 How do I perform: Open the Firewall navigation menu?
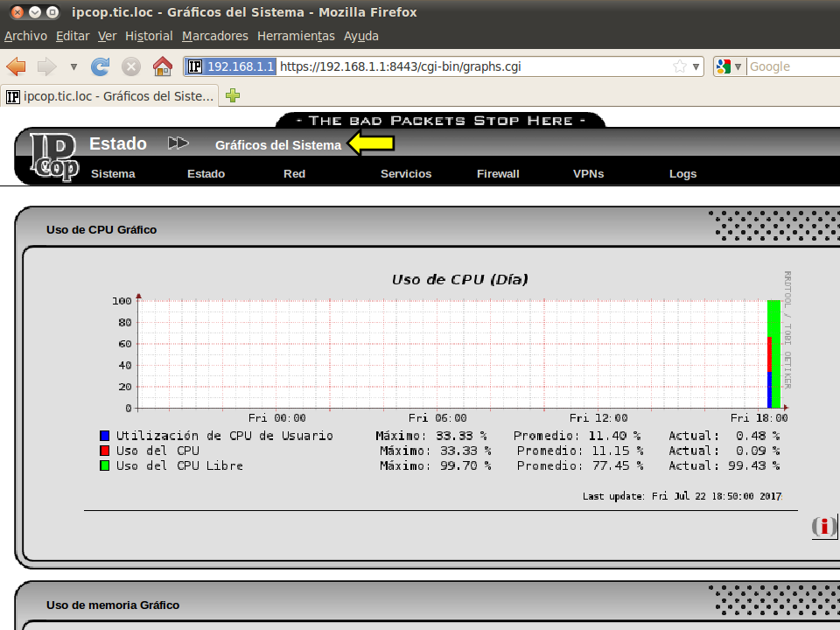(x=498, y=173)
